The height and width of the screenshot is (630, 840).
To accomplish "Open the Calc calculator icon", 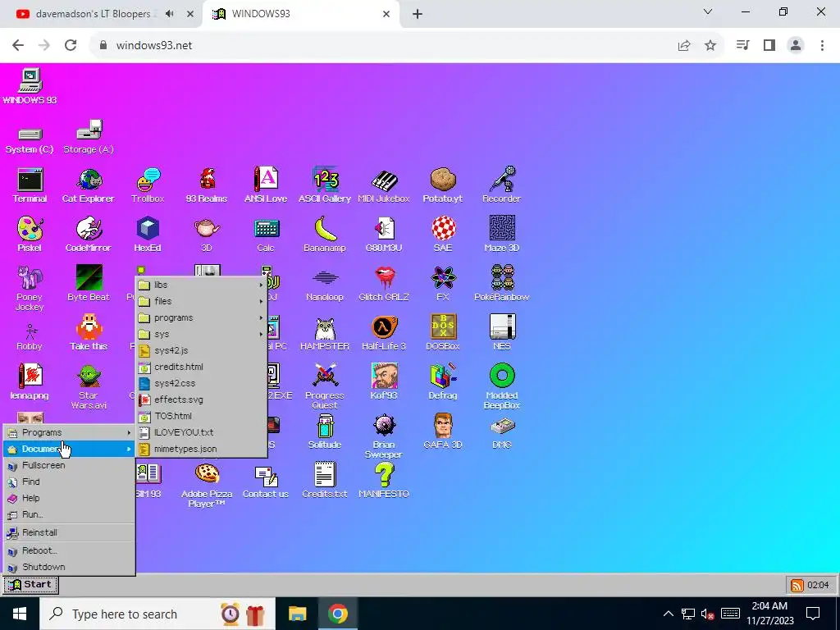I will tap(266, 234).
